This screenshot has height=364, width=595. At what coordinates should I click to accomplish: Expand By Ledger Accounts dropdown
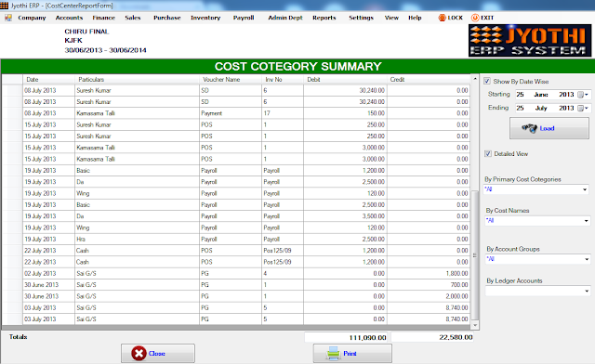587,291
